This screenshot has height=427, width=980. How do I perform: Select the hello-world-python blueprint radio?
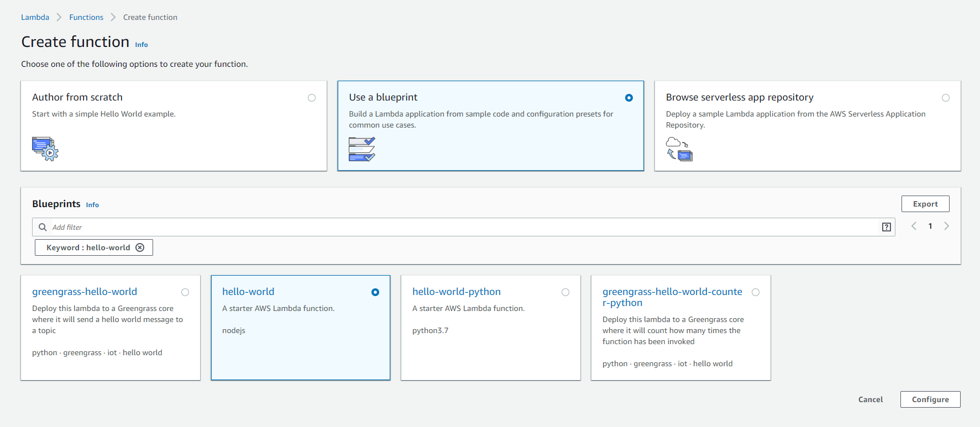[x=565, y=292]
